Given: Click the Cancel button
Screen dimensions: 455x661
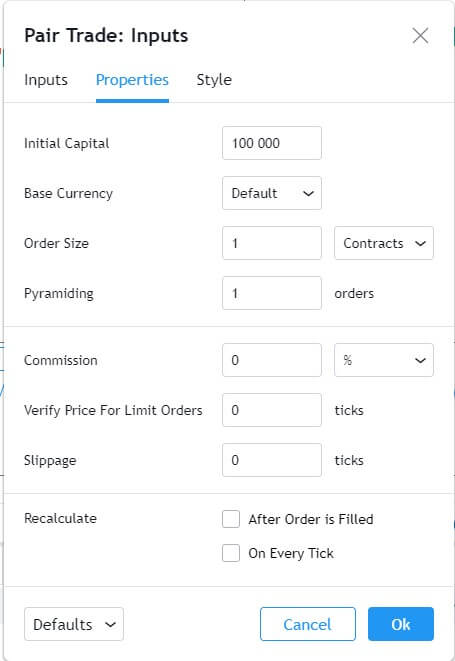Looking at the screenshot, I should click(x=308, y=624).
